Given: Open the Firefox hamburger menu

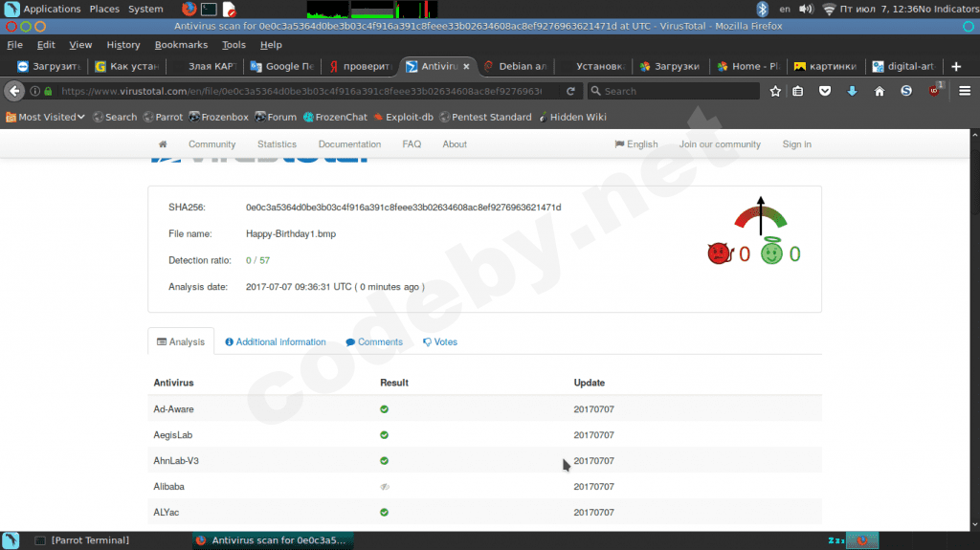Looking at the screenshot, I should 965,91.
